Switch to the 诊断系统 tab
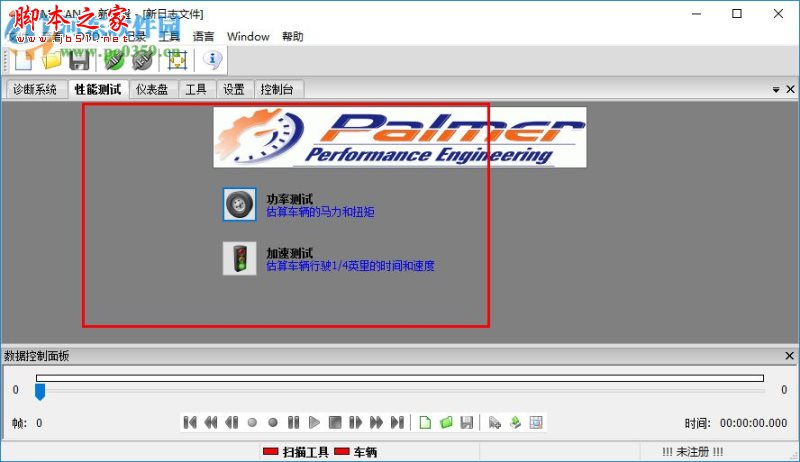The image size is (800, 462). tap(35, 89)
